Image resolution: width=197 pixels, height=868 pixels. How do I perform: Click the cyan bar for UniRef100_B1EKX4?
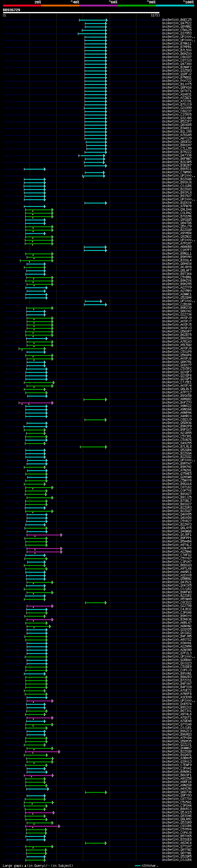point(96,203)
